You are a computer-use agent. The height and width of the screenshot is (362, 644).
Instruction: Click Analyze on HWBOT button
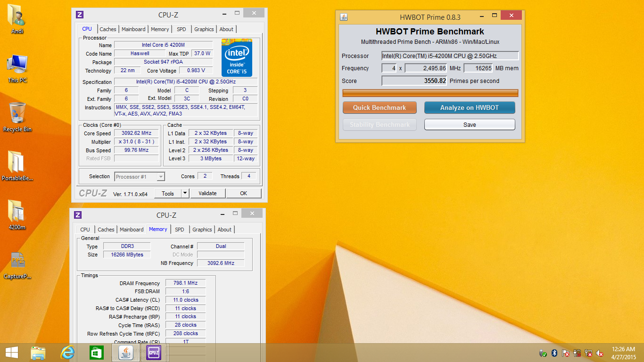coord(470,107)
